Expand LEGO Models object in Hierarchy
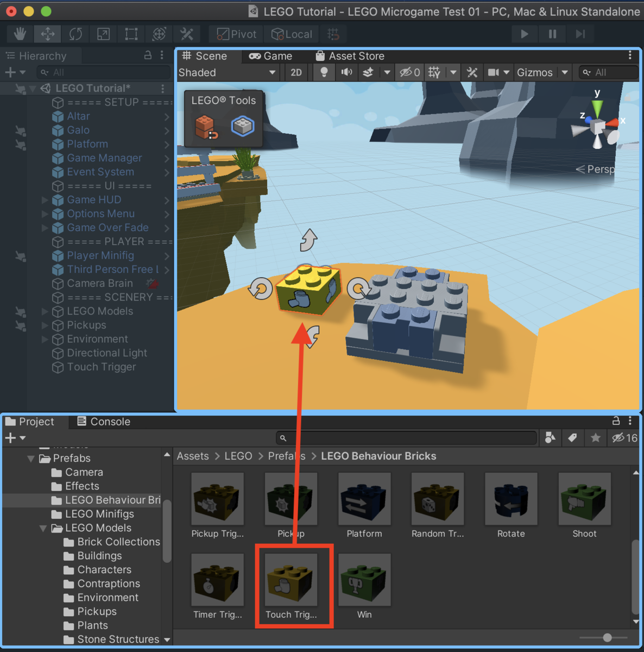644x652 pixels. coord(45,311)
